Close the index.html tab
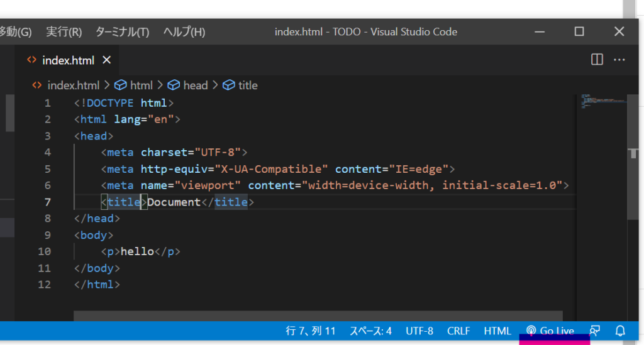Viewport: 644px width, 345px height. coord(107,60)
